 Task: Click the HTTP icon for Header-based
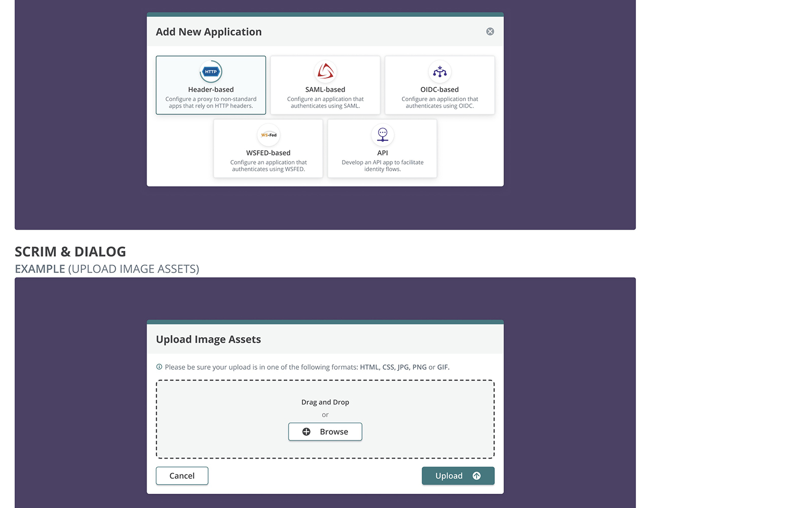click(x=211, y=72)
